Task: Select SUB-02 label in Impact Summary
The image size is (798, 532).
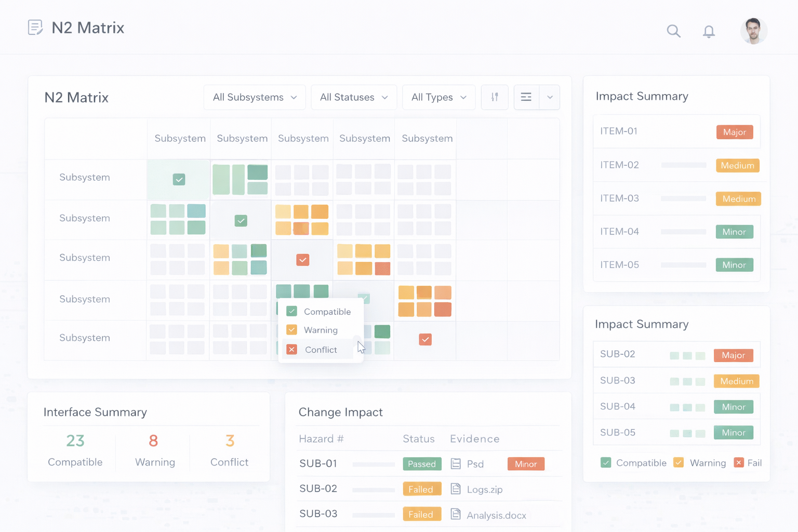Action: (x=618, y=354)
